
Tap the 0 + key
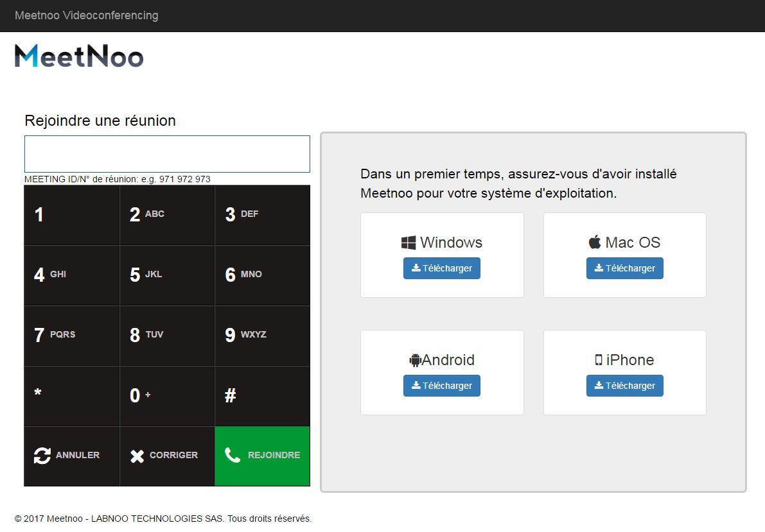167,395
